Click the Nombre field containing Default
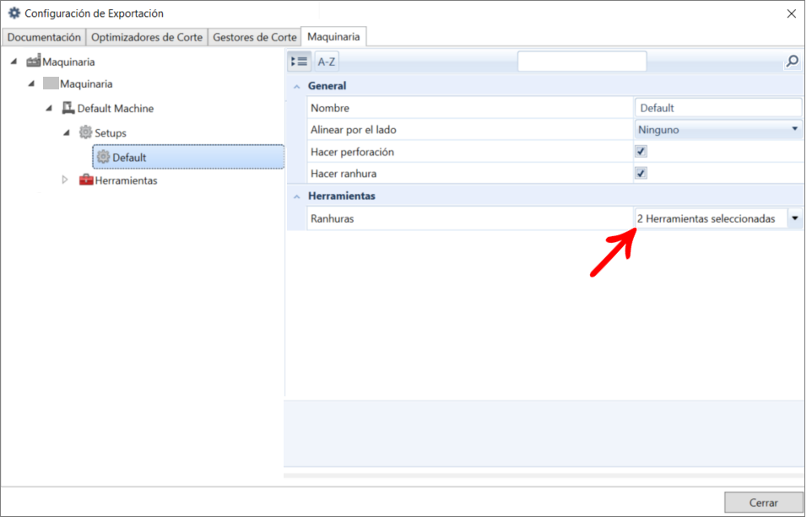The width and height of the screenshot is (812, 522). (x=718, y=108)
